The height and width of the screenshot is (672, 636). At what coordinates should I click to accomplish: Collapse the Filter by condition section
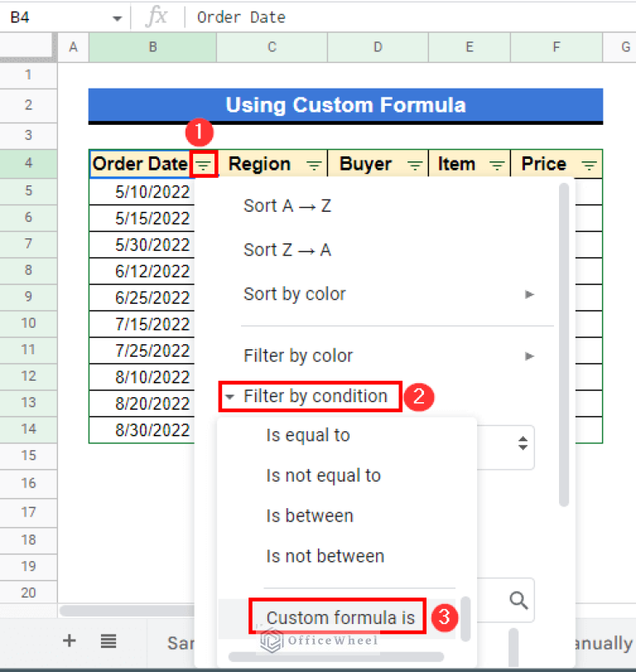point(228,396)
